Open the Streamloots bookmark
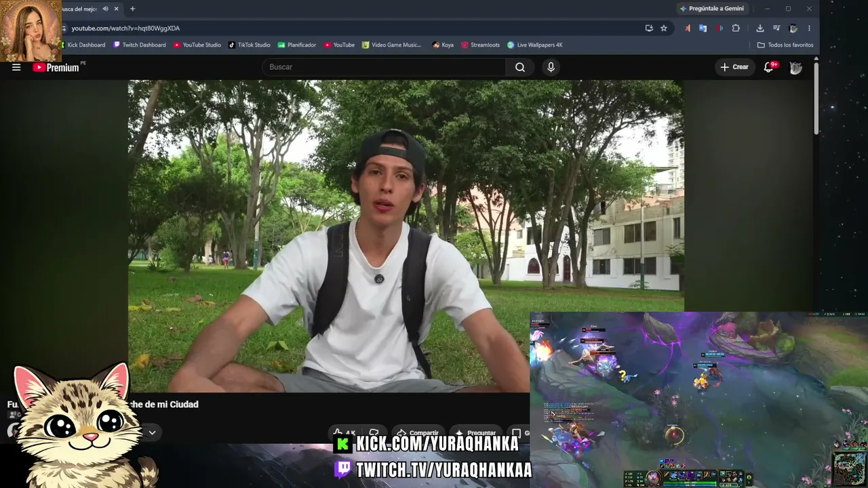 coord(480,45)
